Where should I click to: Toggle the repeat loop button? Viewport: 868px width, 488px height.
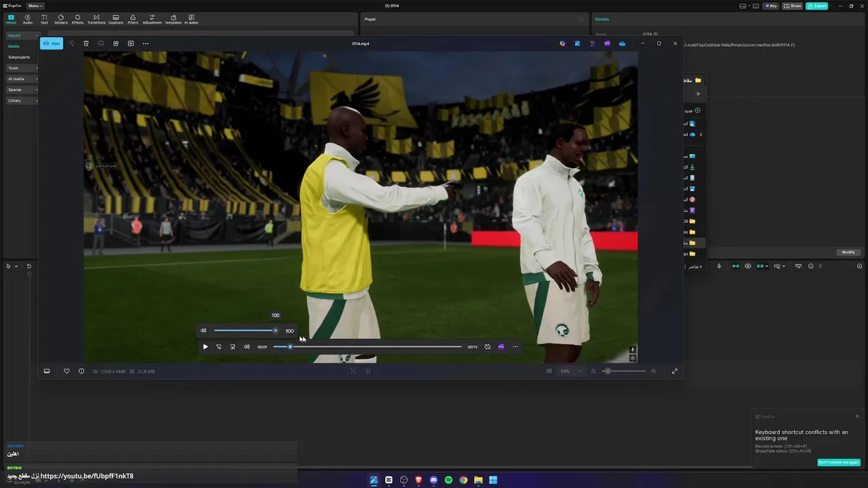coord(488,347)
